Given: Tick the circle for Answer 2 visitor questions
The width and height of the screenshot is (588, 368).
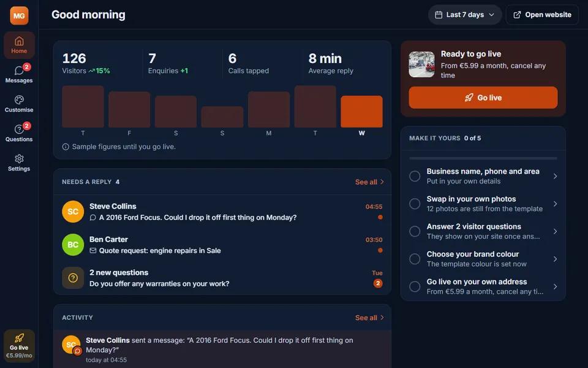Looking at the screenshot, I should click(x=415, y=231).
